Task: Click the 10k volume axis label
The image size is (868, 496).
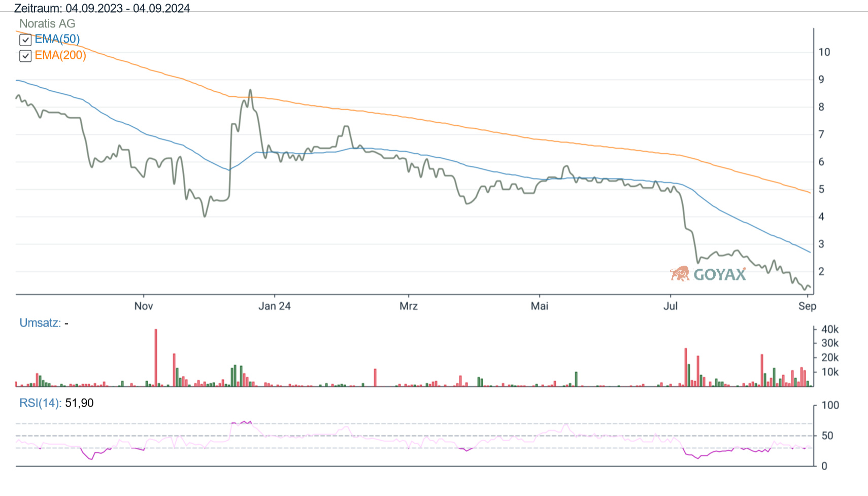Action: (830, 372)
